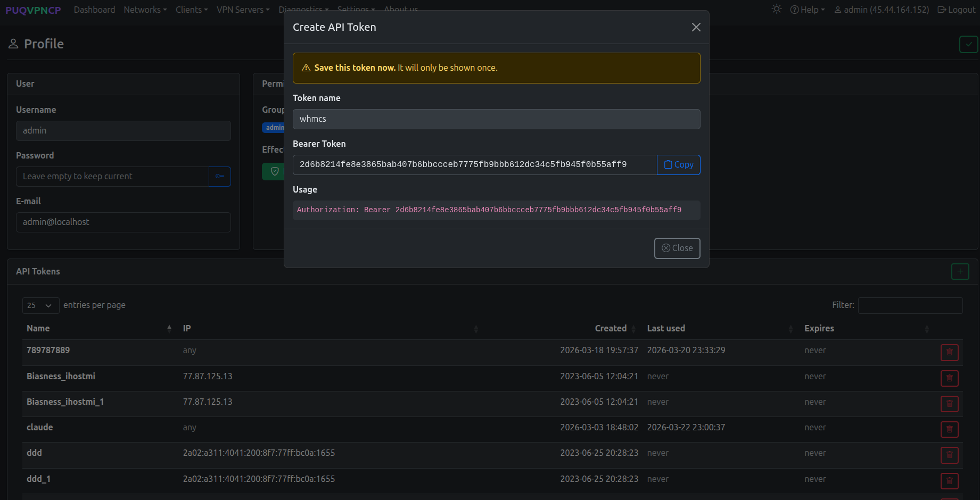The height and width of the screenshot is (500, 980).
Task: Open the Clients menu
Action: [x=192, y=10]
